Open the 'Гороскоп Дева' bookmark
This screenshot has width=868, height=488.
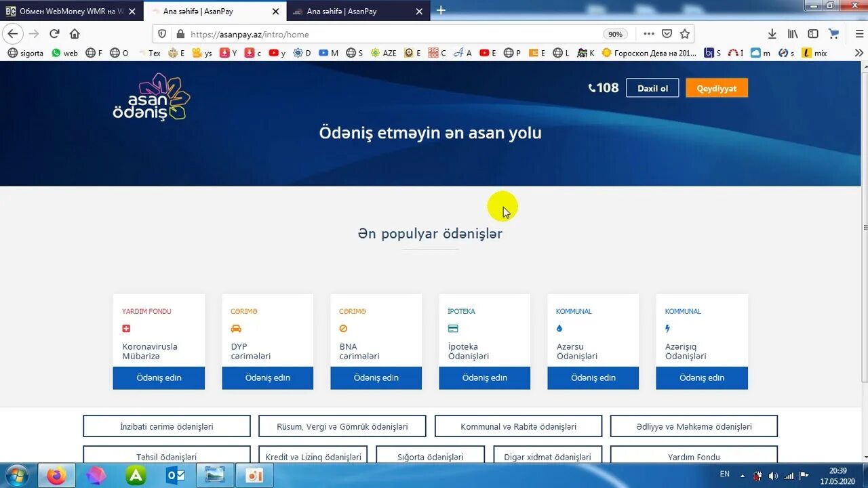click(649, 53)
